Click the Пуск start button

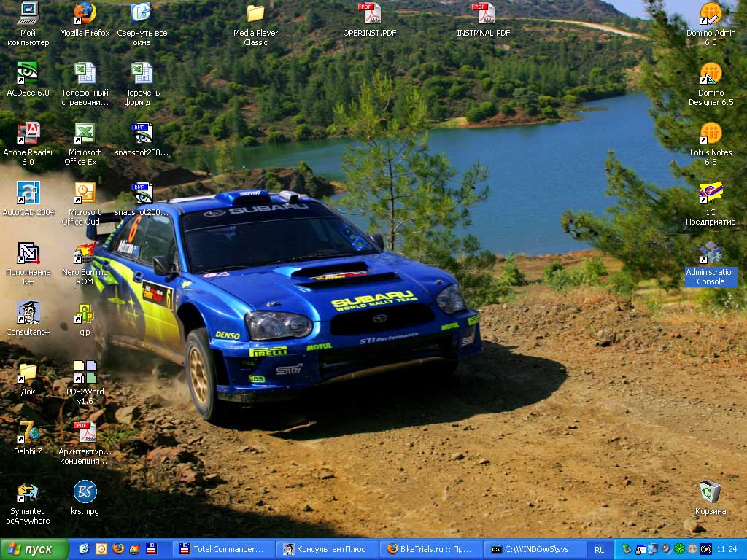(34, 549)
